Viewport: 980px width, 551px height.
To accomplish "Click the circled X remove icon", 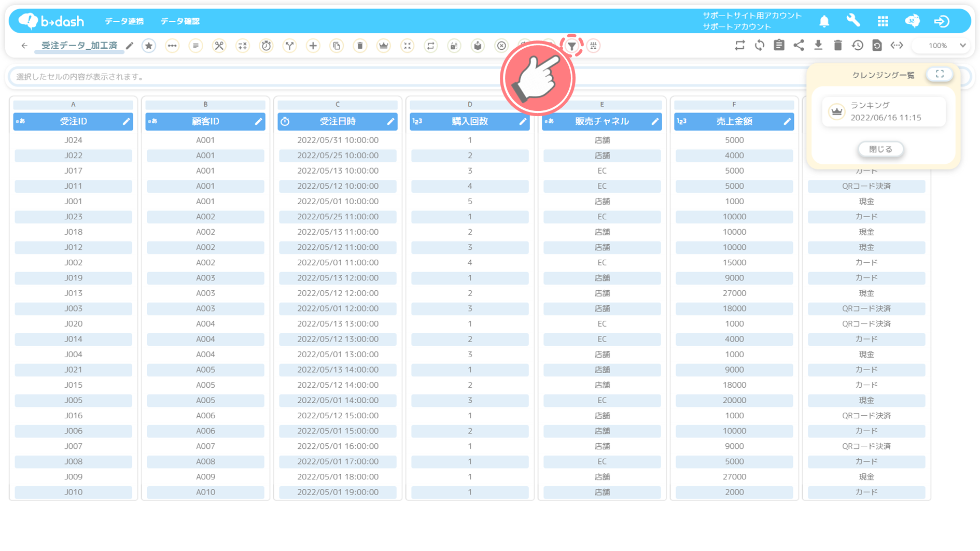I will 501,46.
